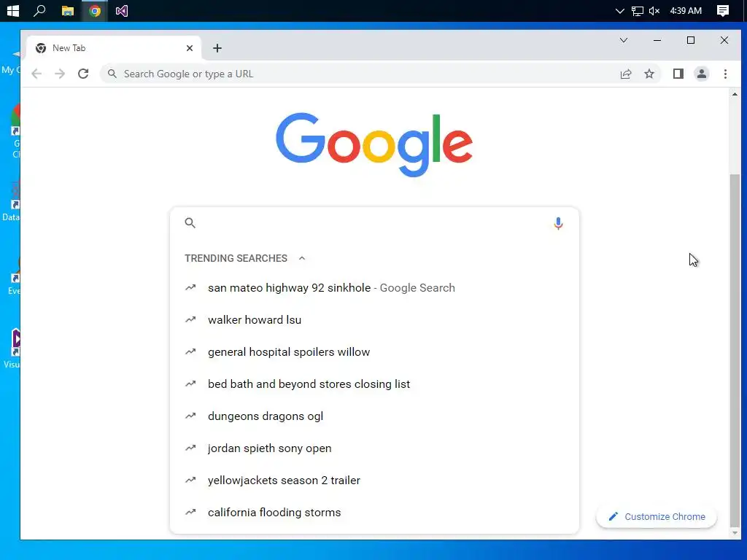Click the Chrome taskbar icon
The width and height of the screenshot is (747, 560).
[95, 10]
